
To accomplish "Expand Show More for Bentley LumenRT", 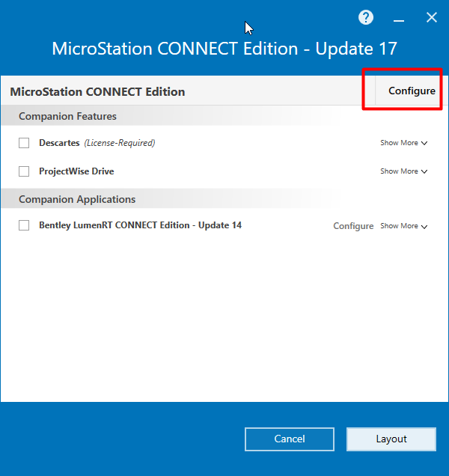I will click(404, 226).
